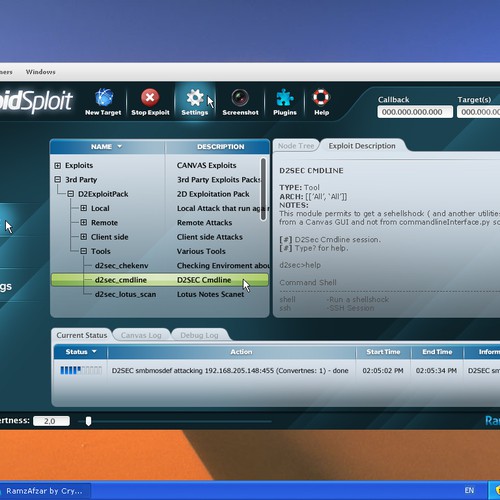Stop the running exploit with red X icon
Image resolution: width=500 pixels, height=500 pixels.
[150, 97]
